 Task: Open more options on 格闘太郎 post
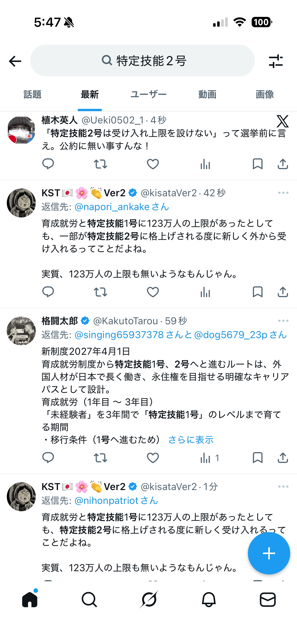283,321
